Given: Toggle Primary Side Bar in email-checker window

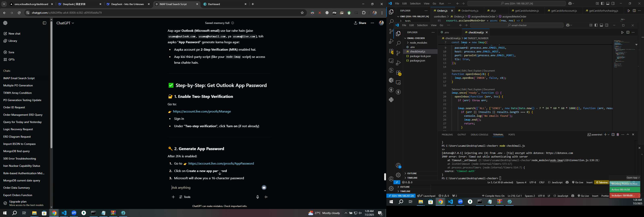Looking at the screenshot, I should tap(596, 25).
